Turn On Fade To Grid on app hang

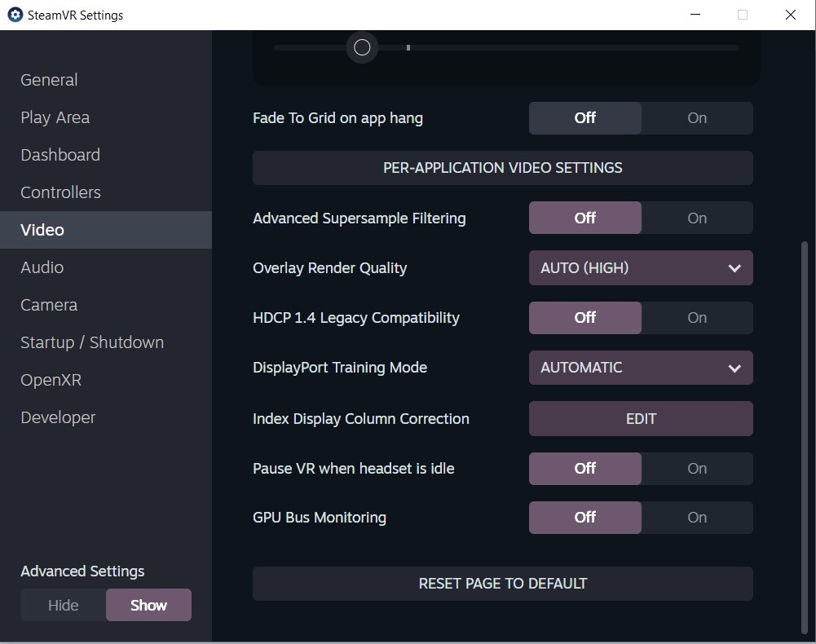click(697, 117)
